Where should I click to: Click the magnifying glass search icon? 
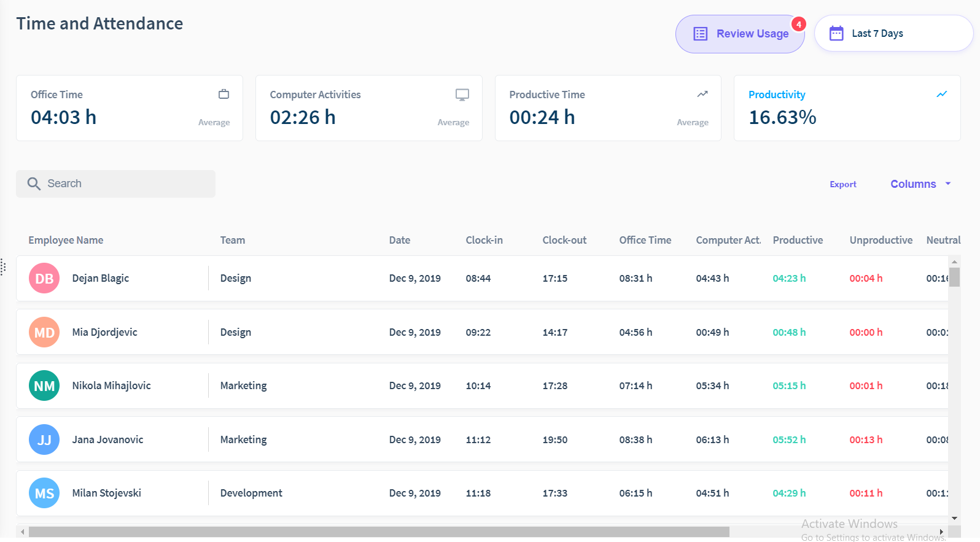pyautogui.click(x=34, y=184)
